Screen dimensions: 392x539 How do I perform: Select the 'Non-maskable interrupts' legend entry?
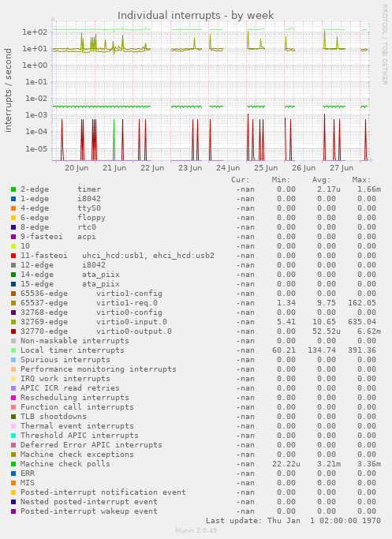75,341
